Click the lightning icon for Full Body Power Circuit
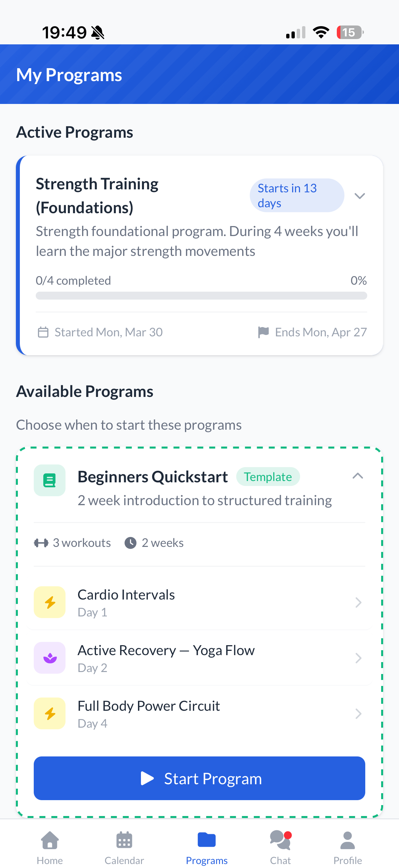Image resolution: width=399 pixels, height=868 pixels. click(50, 713)
